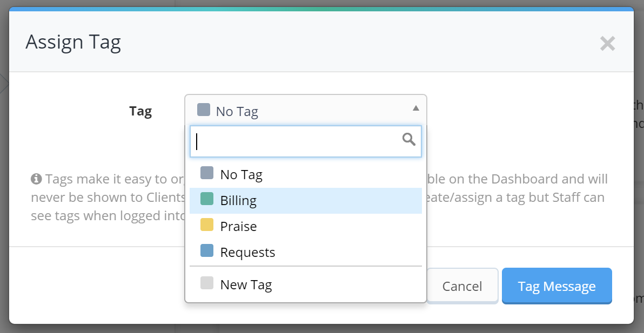Click the magnifier icon in tag search
The height and width of the screenshot is (333, 644).
pyautogui.click(x=408, y=139)
